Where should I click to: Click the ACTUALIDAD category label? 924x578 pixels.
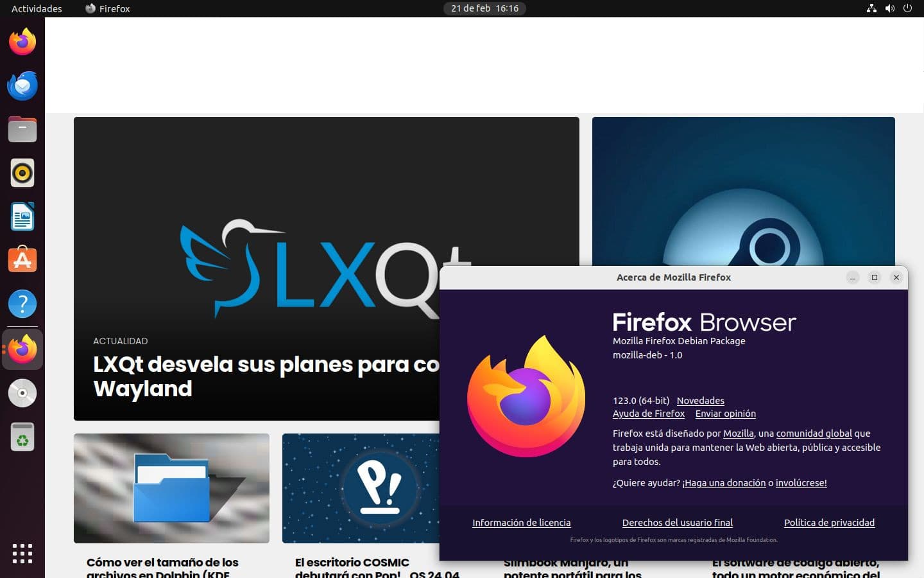point(120,341)
